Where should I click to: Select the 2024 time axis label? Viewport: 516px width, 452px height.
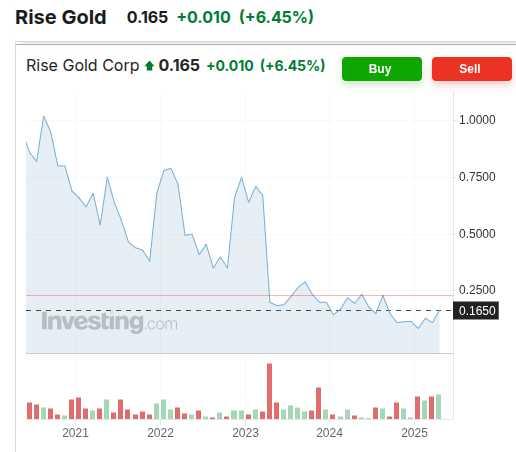(329, 433)
